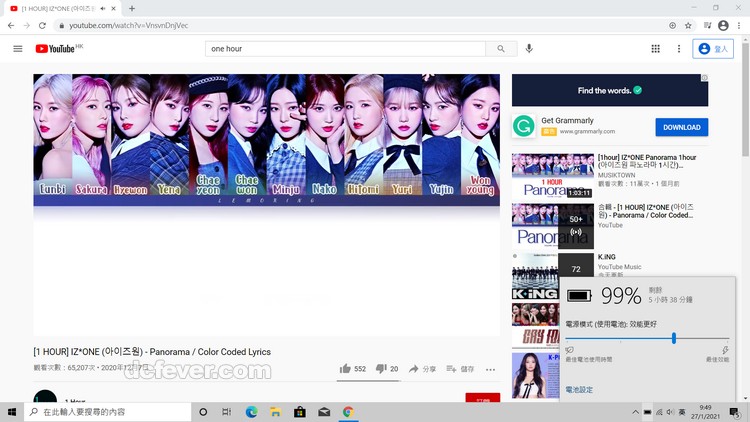Click the address bar URL

pyautogui.click(x=129, y=25)
